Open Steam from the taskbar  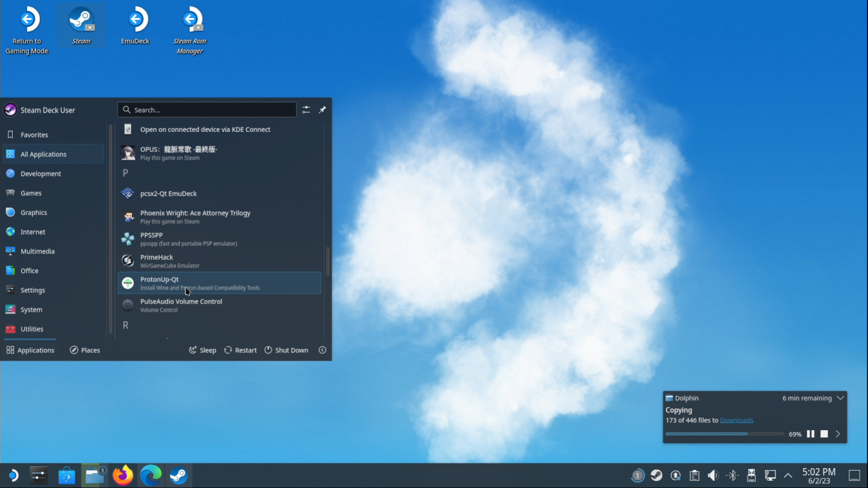(178, 476)
